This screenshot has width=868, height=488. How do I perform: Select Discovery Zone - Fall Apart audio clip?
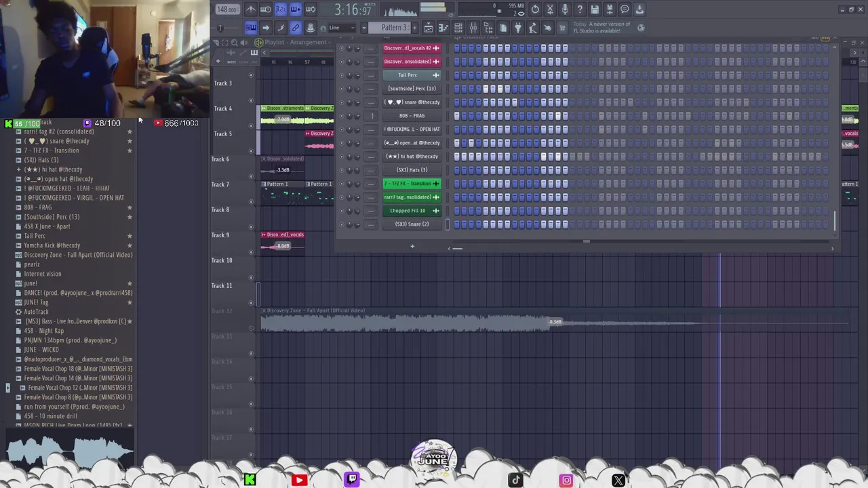[555, 321]
